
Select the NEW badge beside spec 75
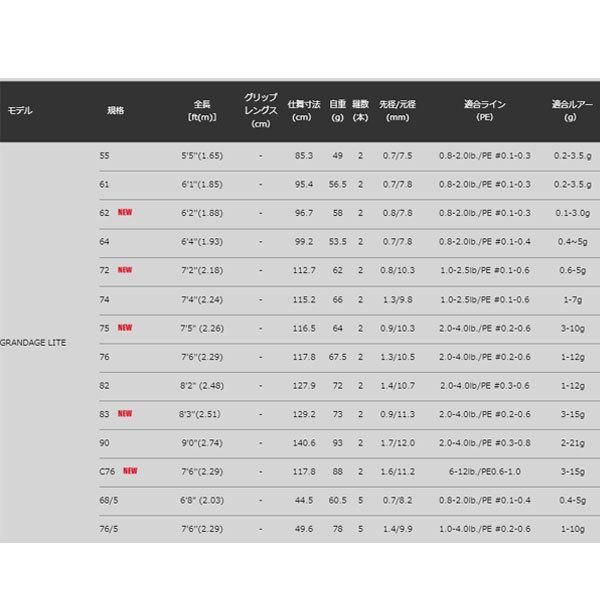click(x=125, y=327)
